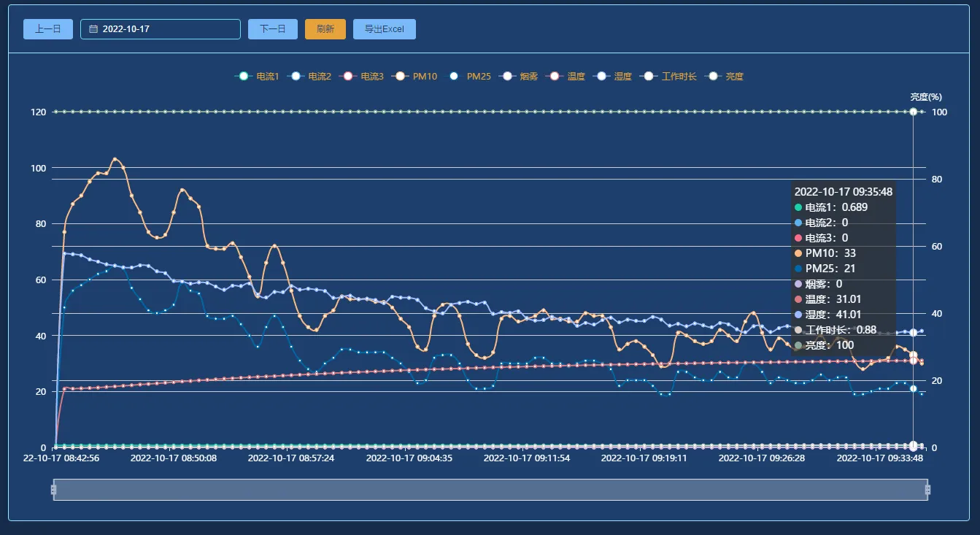Open the date picker field 2022-10-17
Image resolution: width=980 pixels, height=535 pixels.
[161, 29]
